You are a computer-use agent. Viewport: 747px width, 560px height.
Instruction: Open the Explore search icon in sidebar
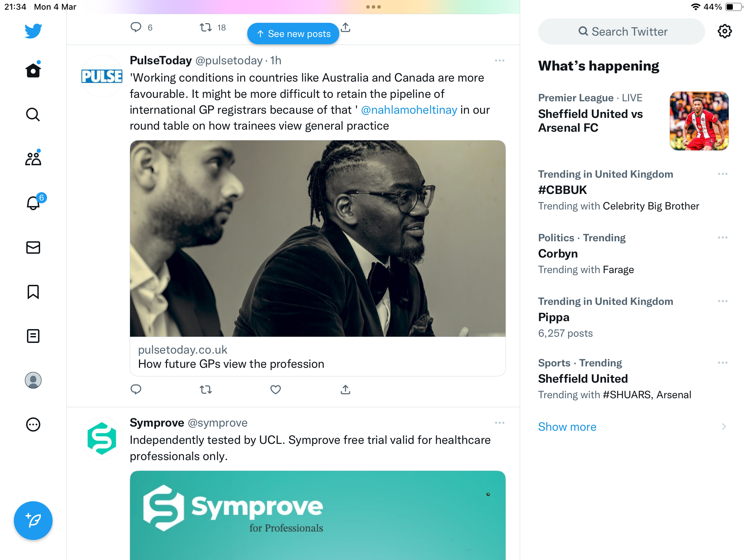pyautogui.click(x=33, y=114)
